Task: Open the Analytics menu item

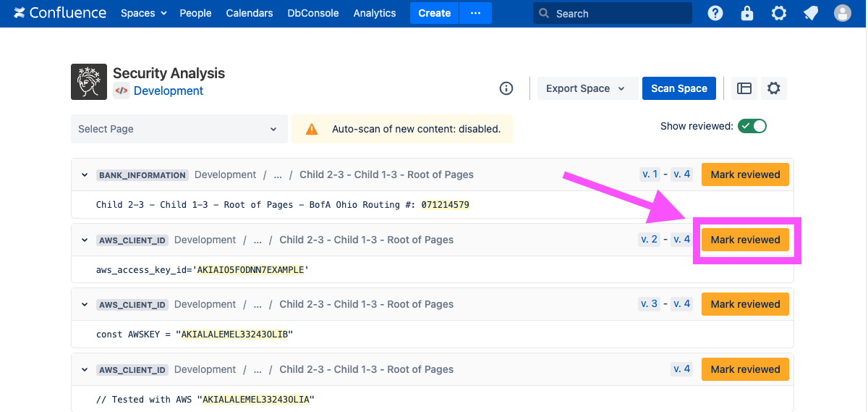Action: tap(375, 13)
